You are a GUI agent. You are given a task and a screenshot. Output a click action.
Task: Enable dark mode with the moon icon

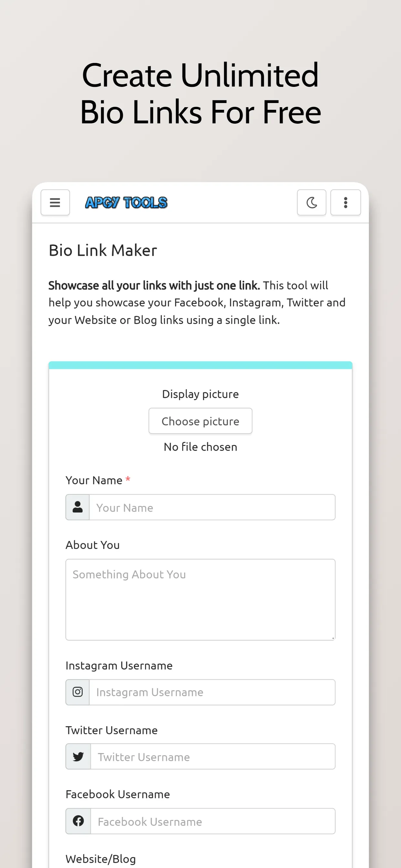[x=311, y=202]
